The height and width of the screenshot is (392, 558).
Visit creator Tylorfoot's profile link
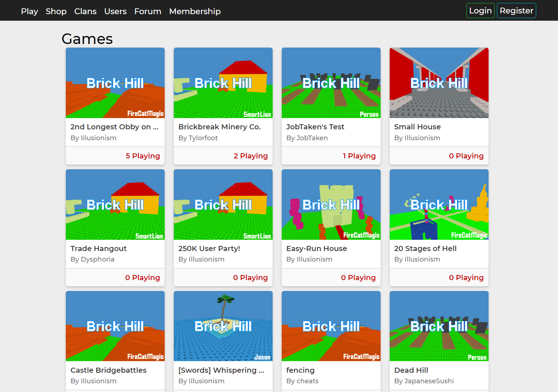point(203,138)
